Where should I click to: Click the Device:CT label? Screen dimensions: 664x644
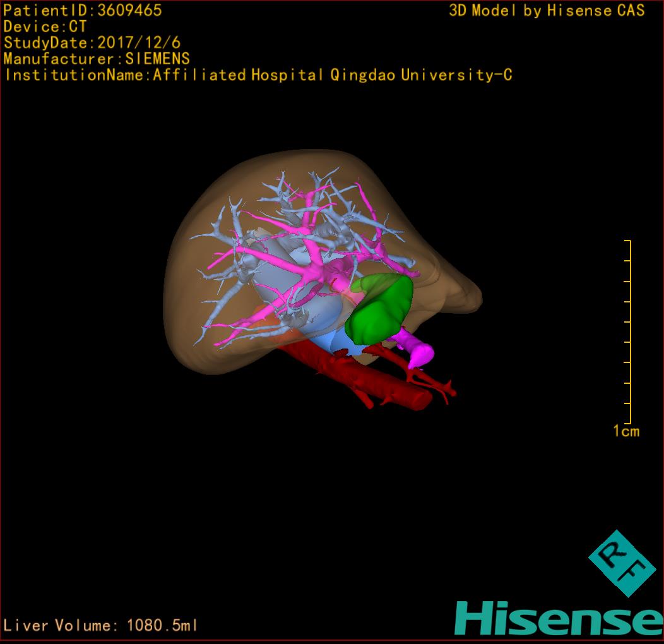(45, 27)
